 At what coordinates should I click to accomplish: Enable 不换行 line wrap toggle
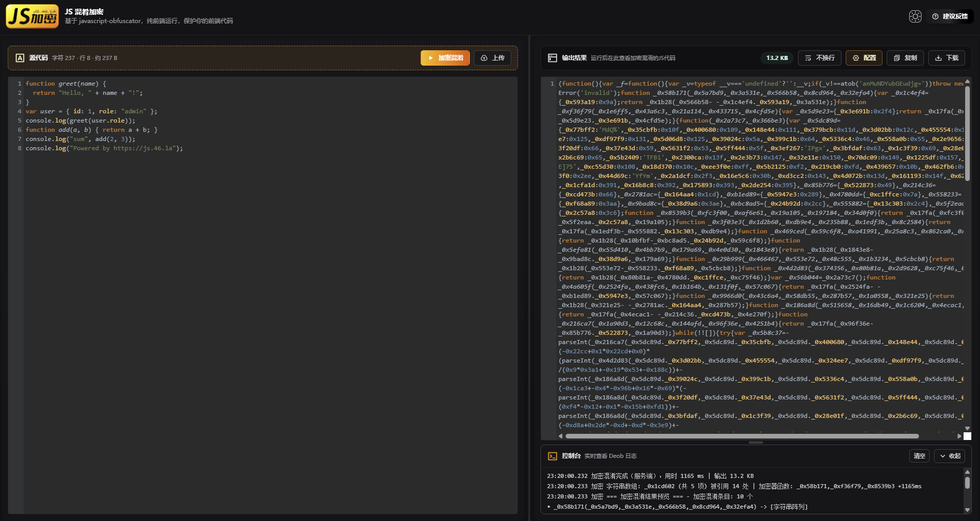[x=819, y=58]
